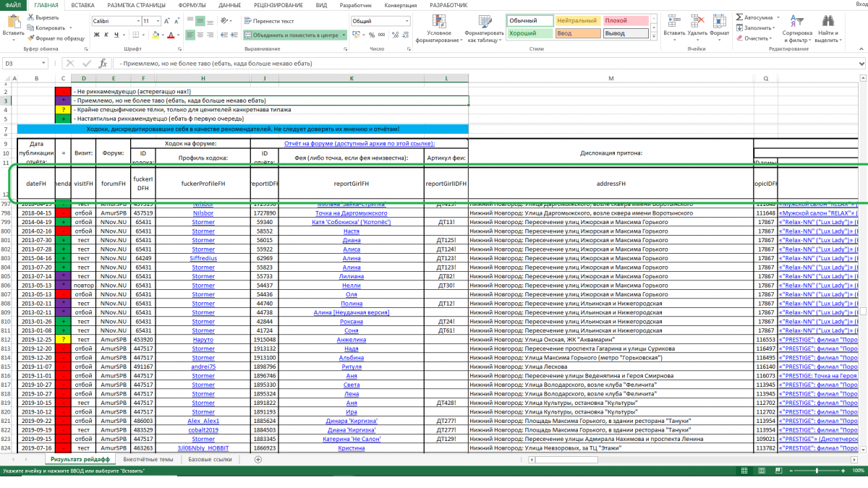Open Find and Select (Найти и выделить) binoculars
Viewport: 868px width, 488px height.
[x=827, y=22]
